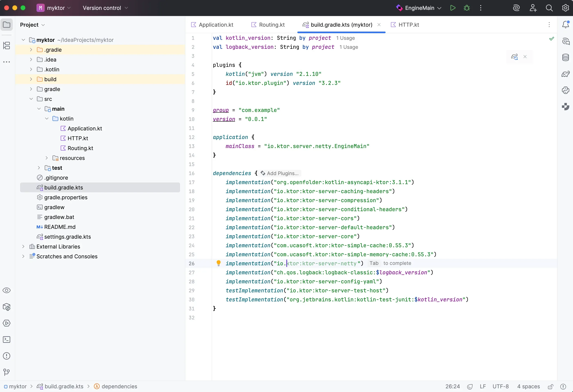Open the Version control widget menu
The image size is (573, 392).
pyautogui.click(x=105, y=8)
